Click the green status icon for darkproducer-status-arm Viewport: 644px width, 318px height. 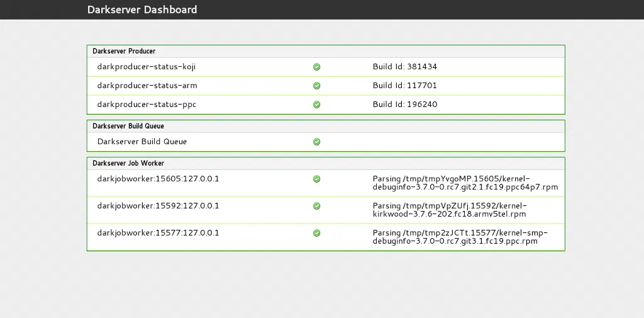(317, 86)
